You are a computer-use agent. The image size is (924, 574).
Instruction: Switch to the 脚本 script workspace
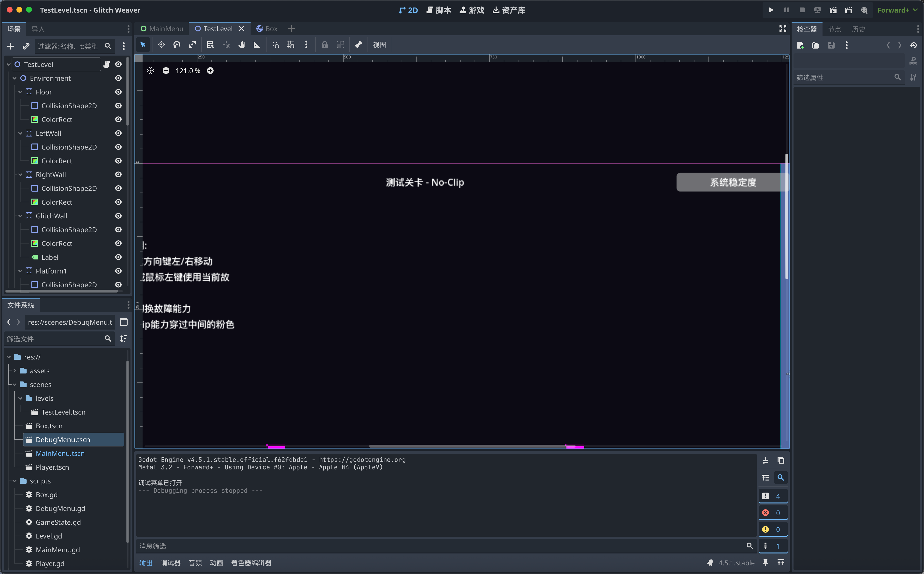click(439, 10)
